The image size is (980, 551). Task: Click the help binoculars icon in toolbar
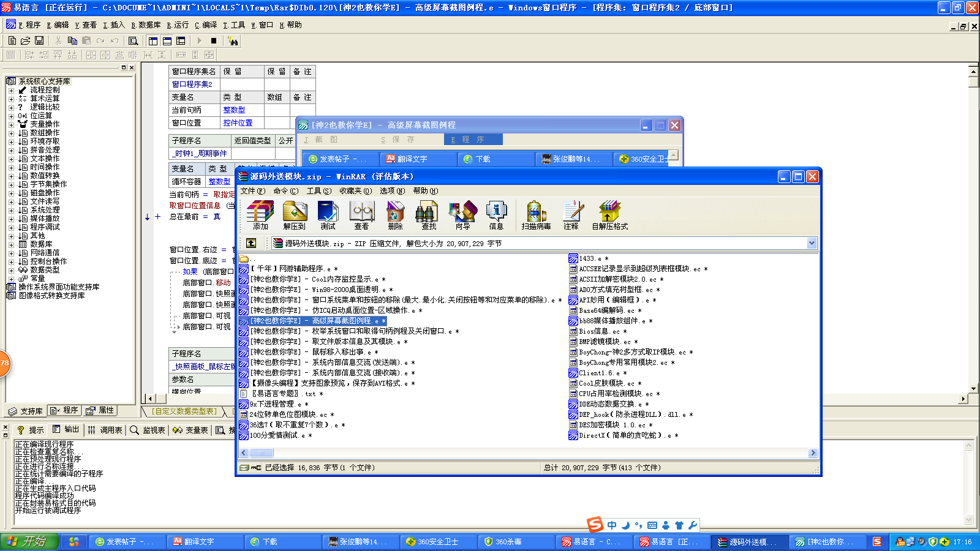233,41
